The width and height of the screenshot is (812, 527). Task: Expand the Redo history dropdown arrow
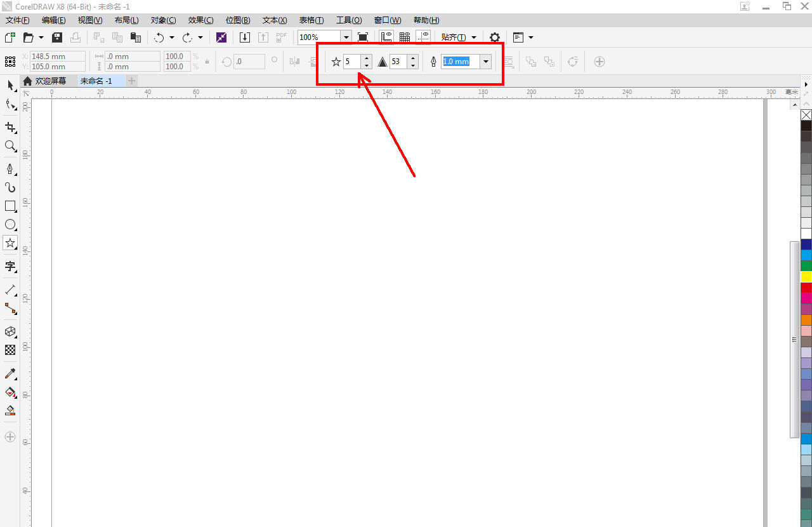click(x=200, y=37)
